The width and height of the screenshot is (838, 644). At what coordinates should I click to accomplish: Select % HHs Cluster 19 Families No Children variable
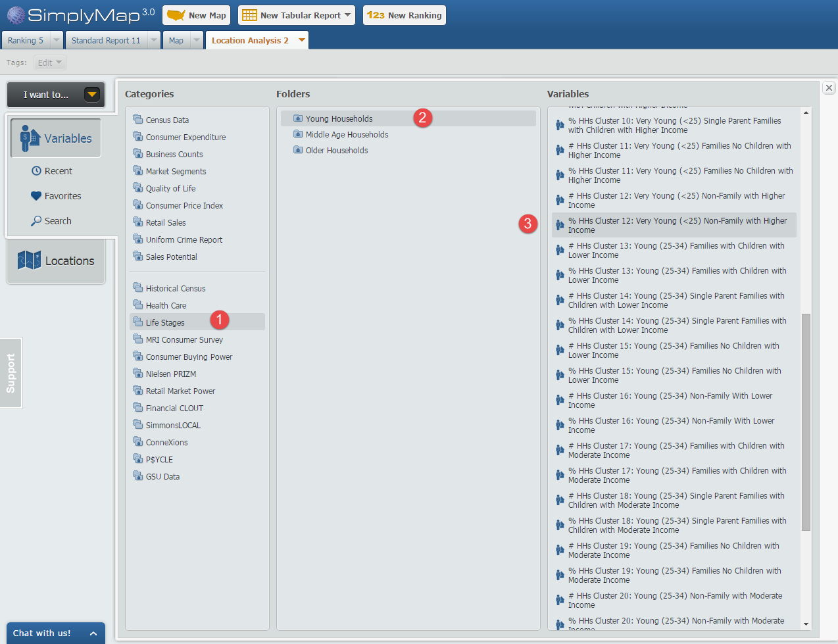[674, 575]
